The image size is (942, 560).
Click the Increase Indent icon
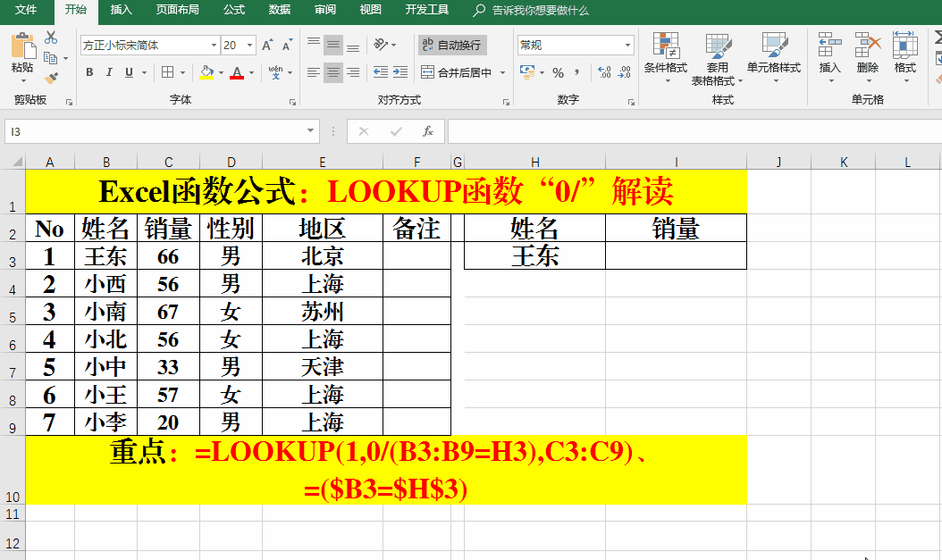(x=401, y=72)
